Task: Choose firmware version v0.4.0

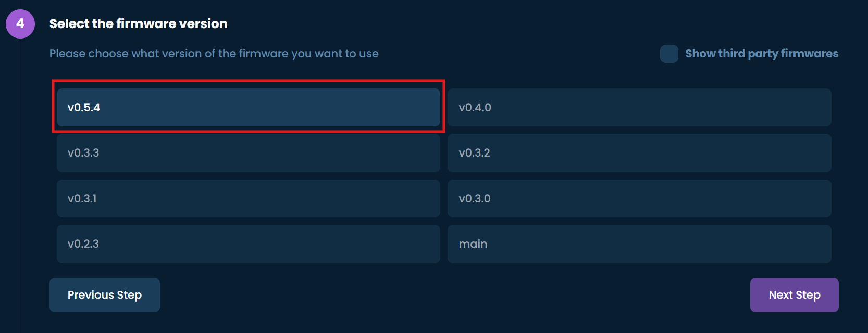Action: (x=639, y=107)
